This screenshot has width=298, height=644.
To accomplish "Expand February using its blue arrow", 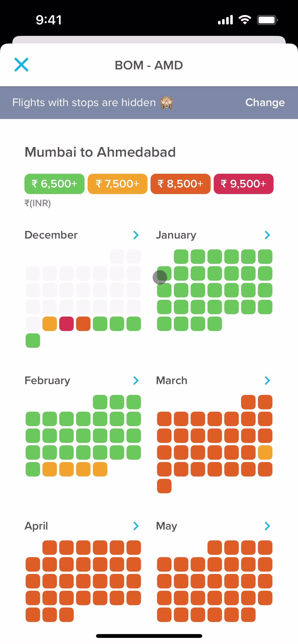I will click(136, 380).
